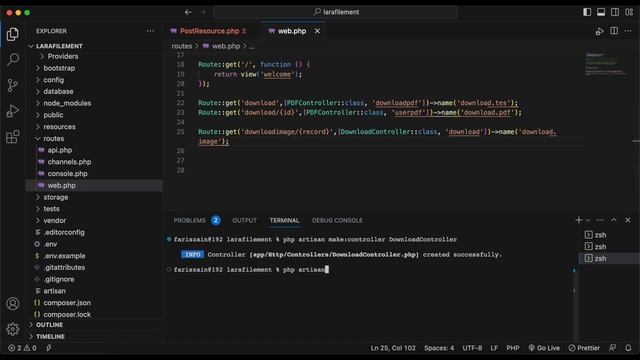The width and height of the screenshot is (640, 360).
Task: Open the Extensions view
Action: coord(13,137)
